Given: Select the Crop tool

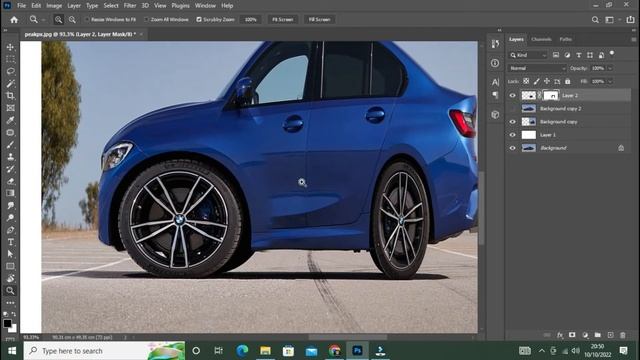Looking at the screenshot, I should [11, 96].
